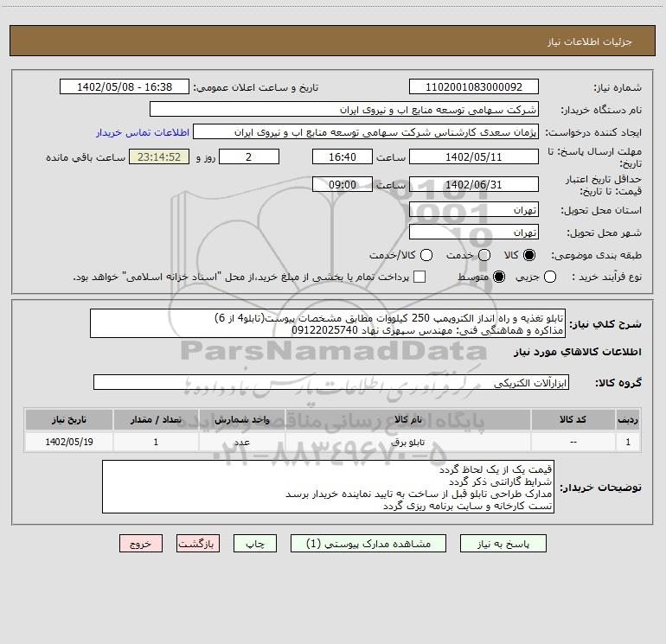Click the خروج exit button
The height and width of the screenshot is (644, 666).
pos(141,544)
